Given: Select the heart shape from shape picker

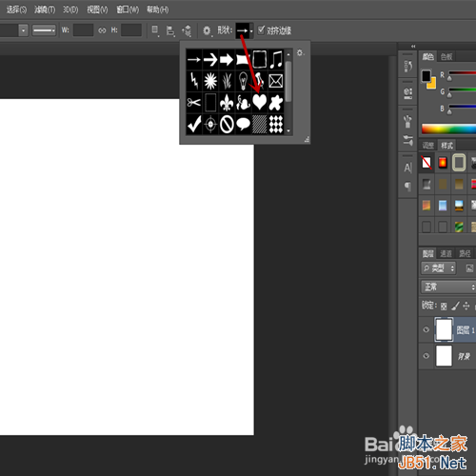Looking at the screenshot, I should (259, 102).
